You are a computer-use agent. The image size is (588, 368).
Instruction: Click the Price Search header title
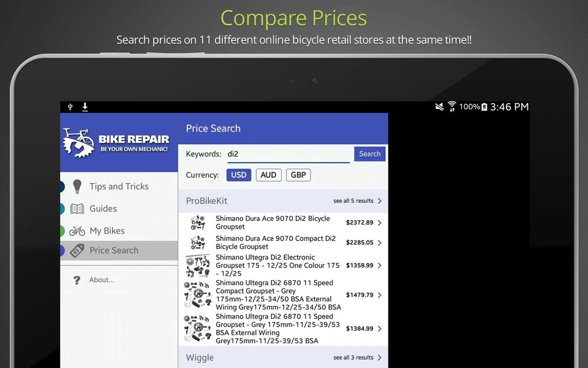(x=213, y=128)
